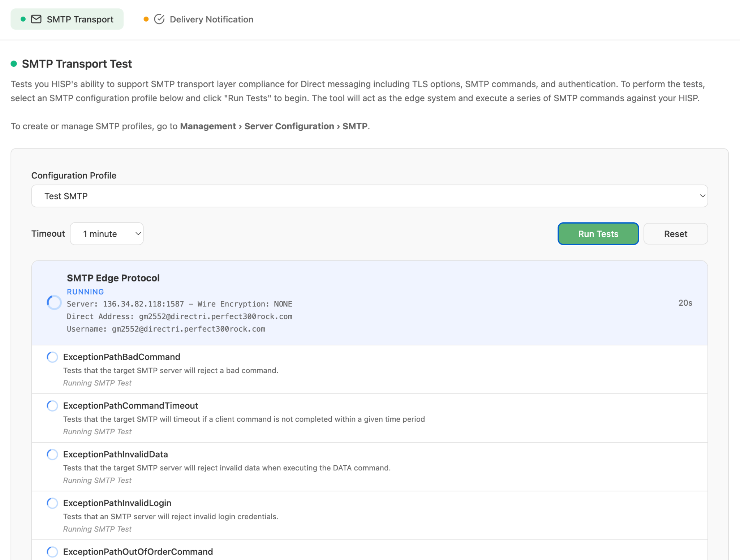Click the green status dot in SMTP Transport tab
The height and width of the screenshot is (560, 740).
click(x=23, y=19)
